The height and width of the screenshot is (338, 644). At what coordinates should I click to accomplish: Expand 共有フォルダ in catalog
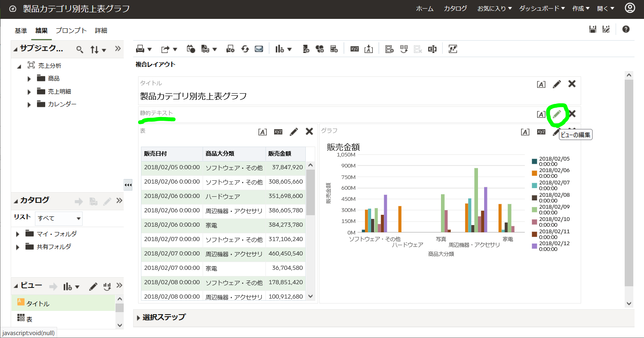tap(18, 247)
